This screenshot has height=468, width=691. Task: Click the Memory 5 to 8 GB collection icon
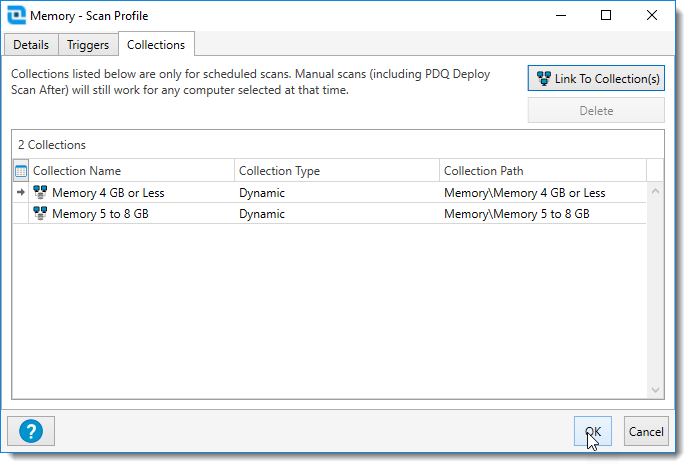tap(41, 213)
